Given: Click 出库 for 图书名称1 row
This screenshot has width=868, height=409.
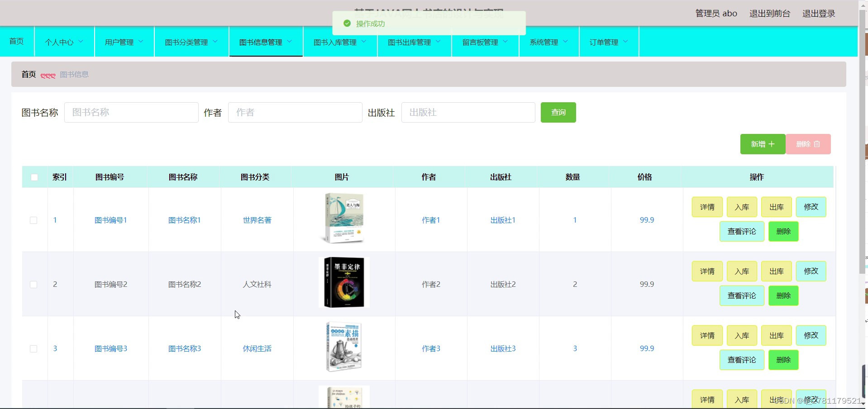Looking at the screenshot, I should point(777,207).
